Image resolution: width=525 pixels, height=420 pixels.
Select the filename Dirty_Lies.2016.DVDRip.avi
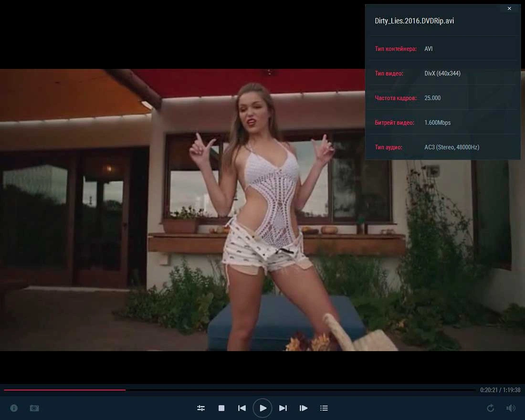tap(414, 21)
